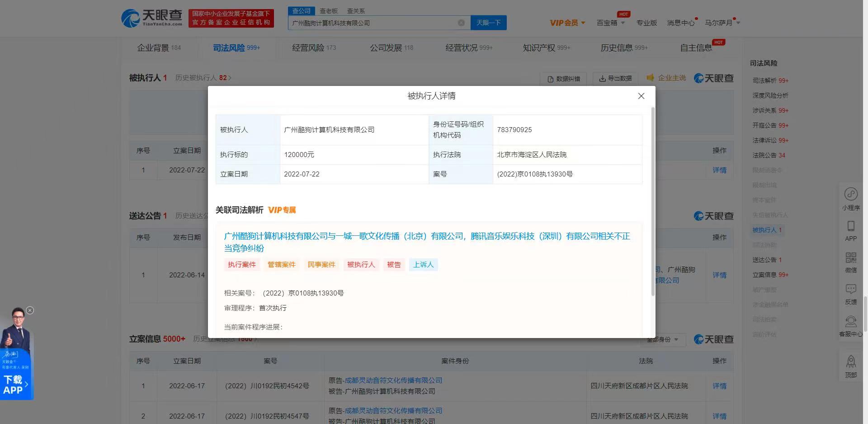Select 立案信息 in the right sidebar
868x424 pixels.
pyautogui.click(x=770, y=275)
